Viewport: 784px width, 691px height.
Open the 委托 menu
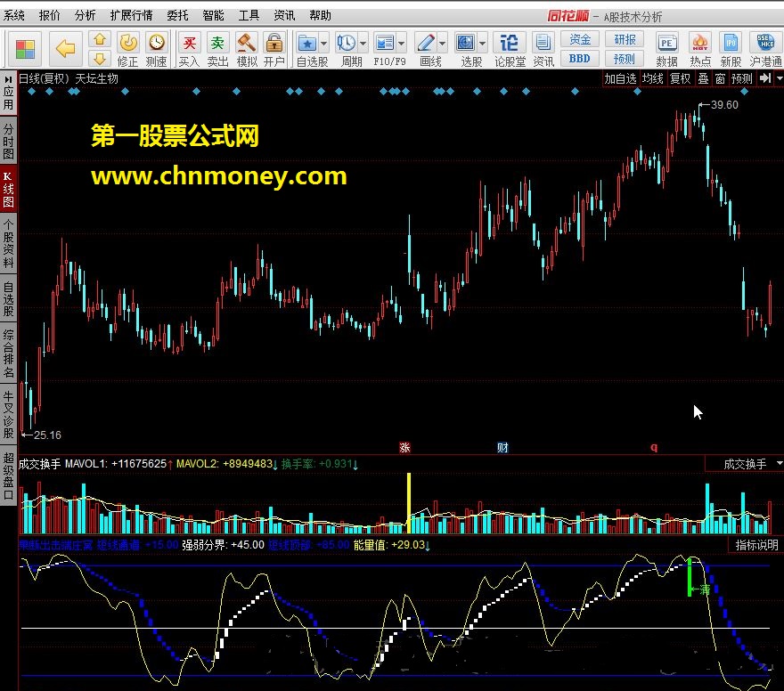coord(177,15)
